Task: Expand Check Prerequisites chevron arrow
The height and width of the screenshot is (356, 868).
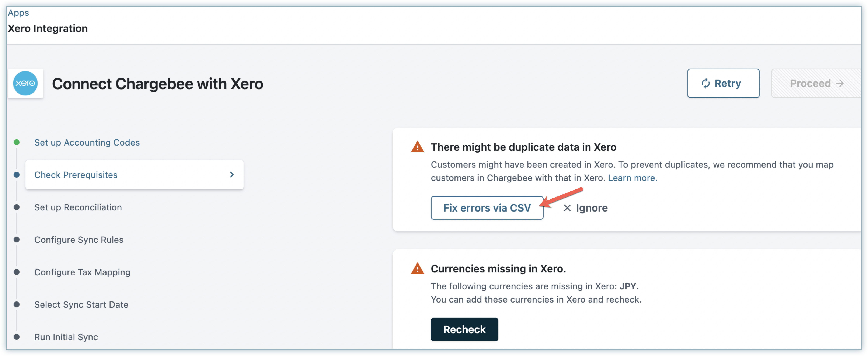Action: coord(231,175)
